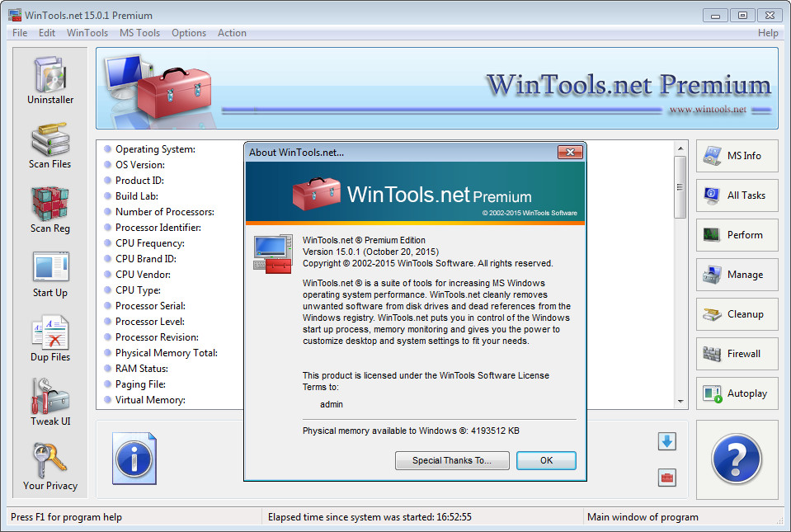Click the MS Info button
Viewport: 791px width, 532px height.
[x=737, y=156]
